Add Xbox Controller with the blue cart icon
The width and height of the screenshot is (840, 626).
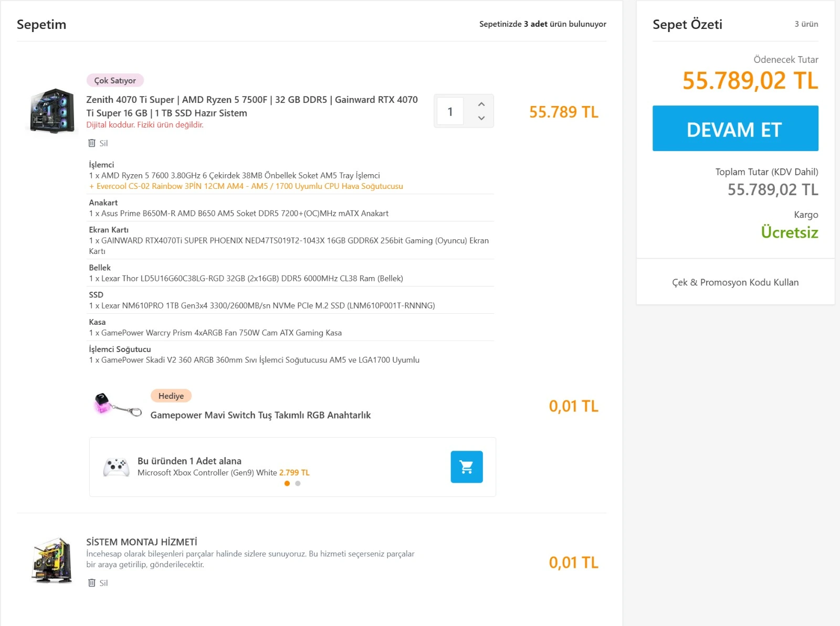pyautogui.click(x=466, y=467)
